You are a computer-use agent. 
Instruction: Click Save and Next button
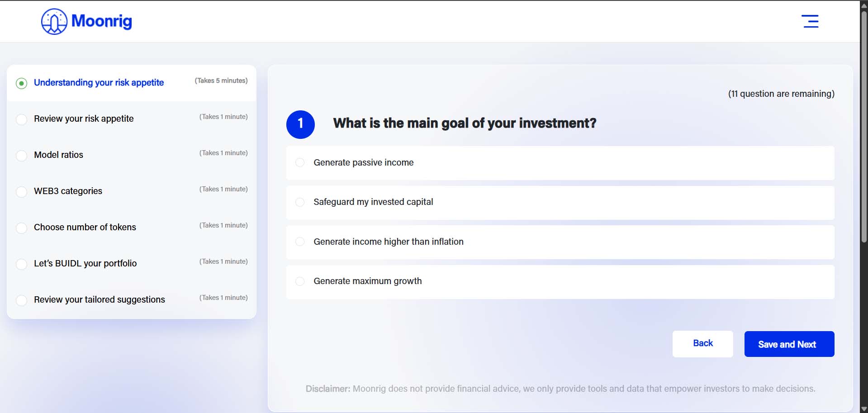[789, 344]
